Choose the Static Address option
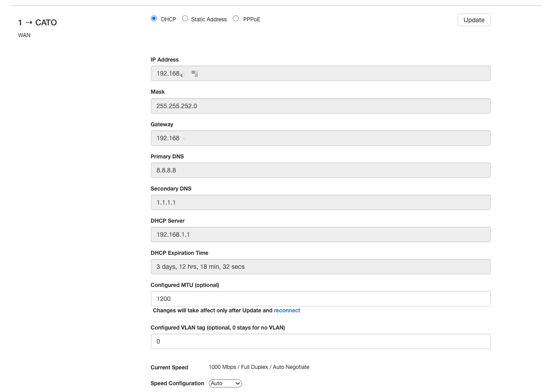The width and height of the screenshot is (555, 392). tap(185, 19)
